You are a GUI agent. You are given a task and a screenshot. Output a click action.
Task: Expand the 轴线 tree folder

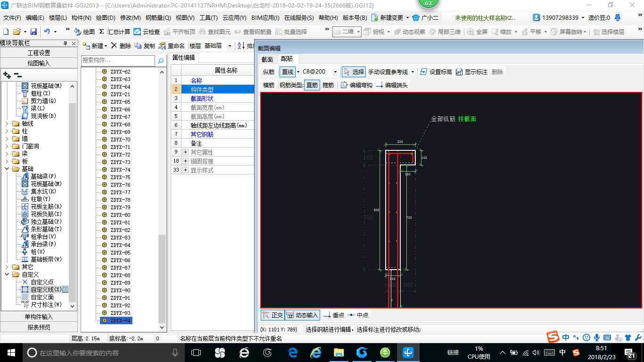click(x=7, y=123)
